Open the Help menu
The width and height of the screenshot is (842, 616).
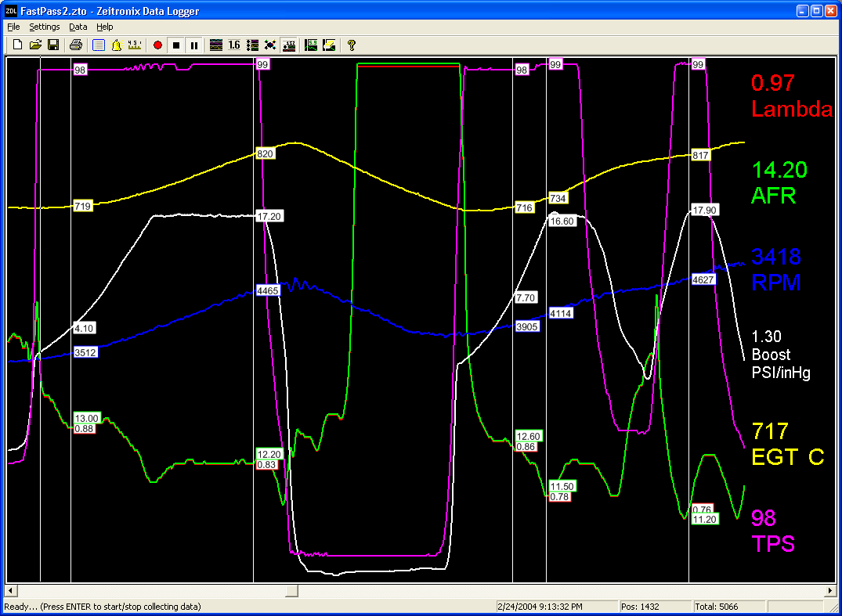105,27
